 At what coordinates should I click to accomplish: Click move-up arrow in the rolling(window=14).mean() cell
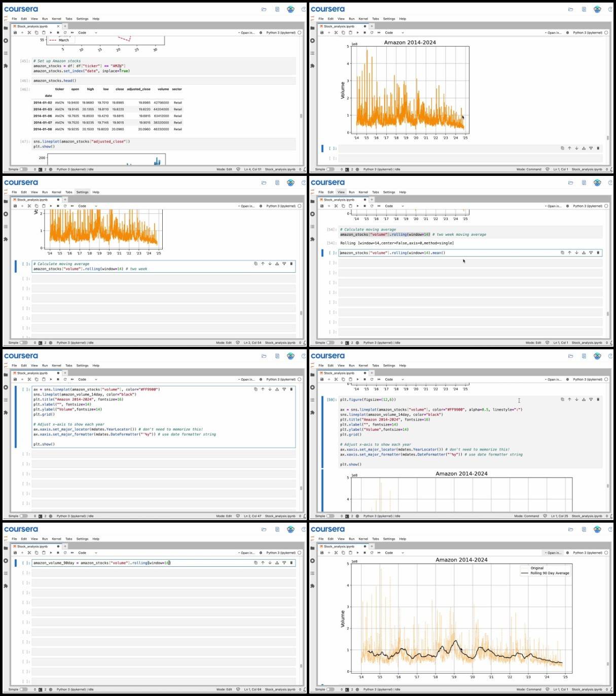coord(569,252)
